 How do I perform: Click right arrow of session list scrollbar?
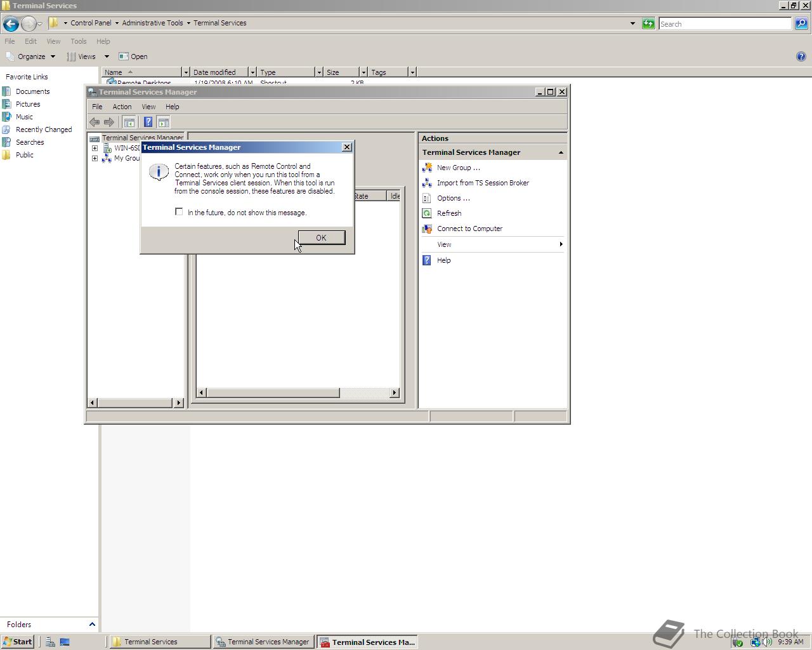(x=395, y=392)
